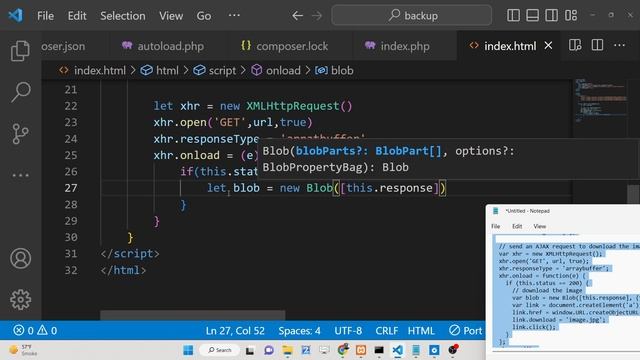Change indentation via Spaces: 4
Image resolution: width=640 pixels, height=360 pixels.
point(299,331)
